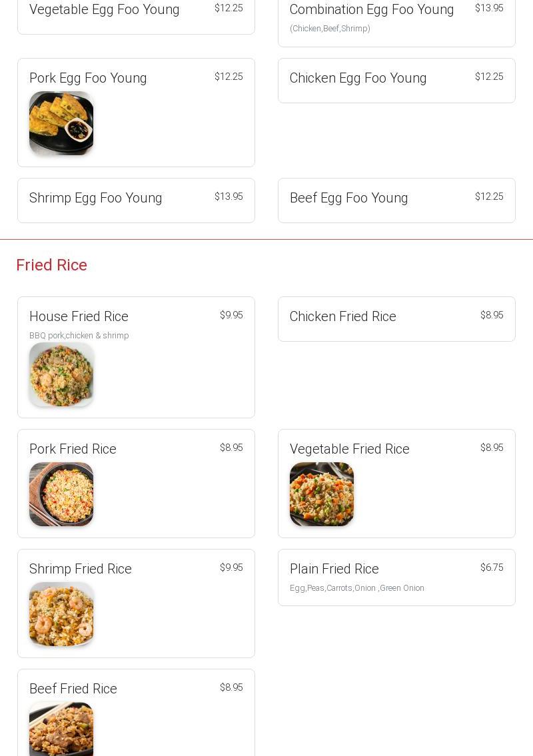
Task: Select Chicken Egg Foo Young
Action: pyautogui.click(x=358, y=79)
